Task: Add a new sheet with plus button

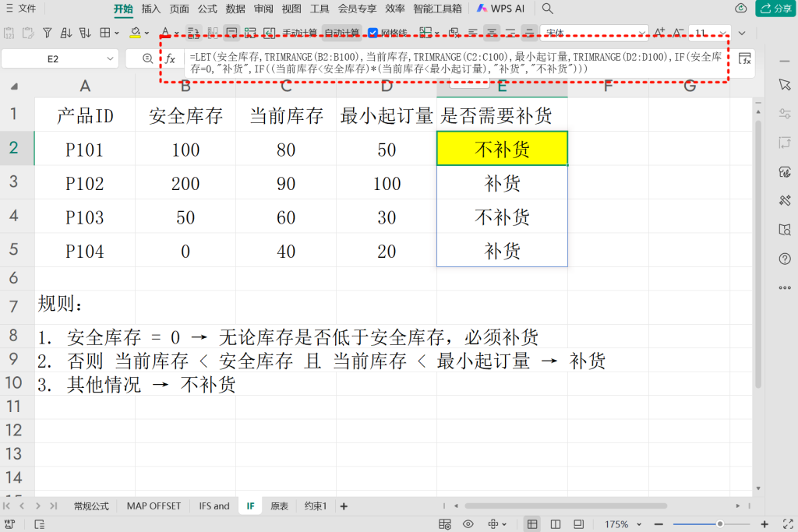Action: [344, 506]
